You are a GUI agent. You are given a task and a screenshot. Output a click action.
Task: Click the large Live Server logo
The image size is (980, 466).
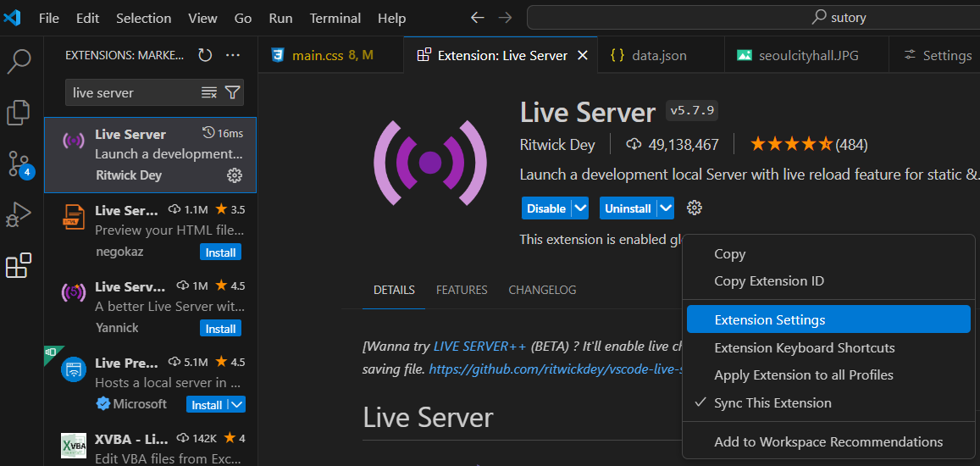pyautogui.click(x=430, y=163)
